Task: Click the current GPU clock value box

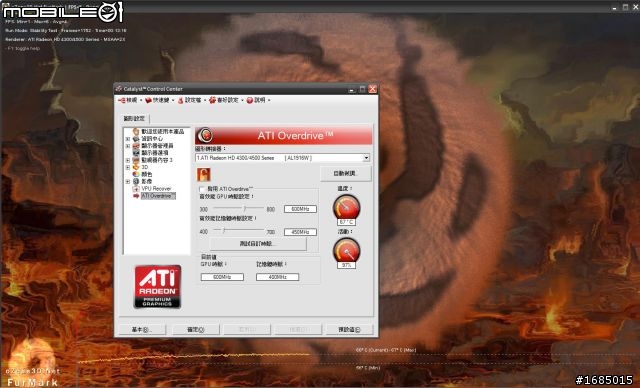Action: click(x=222, y=277)
